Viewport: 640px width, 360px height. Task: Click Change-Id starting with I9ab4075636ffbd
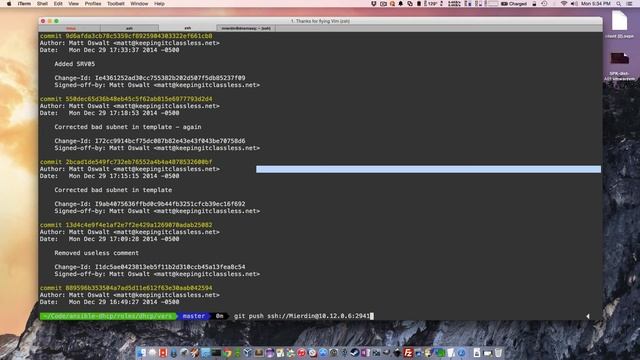[170, 204]
